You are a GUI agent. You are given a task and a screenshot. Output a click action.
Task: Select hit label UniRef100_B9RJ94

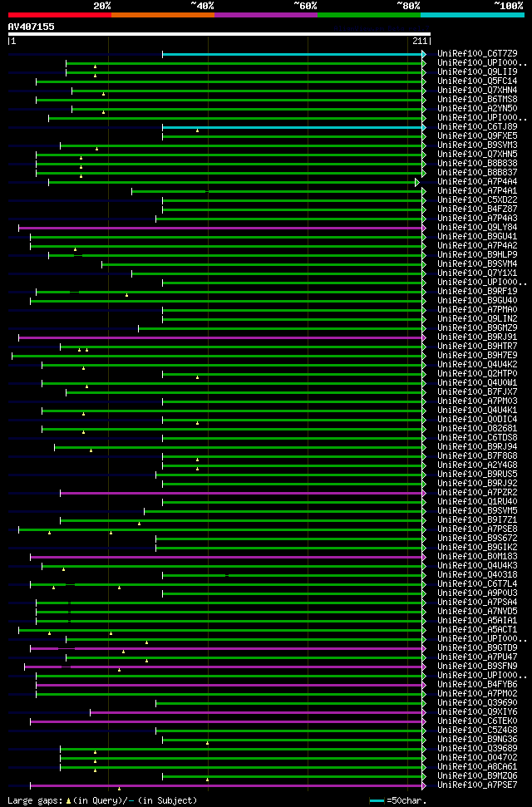click(x=477, y=447)
